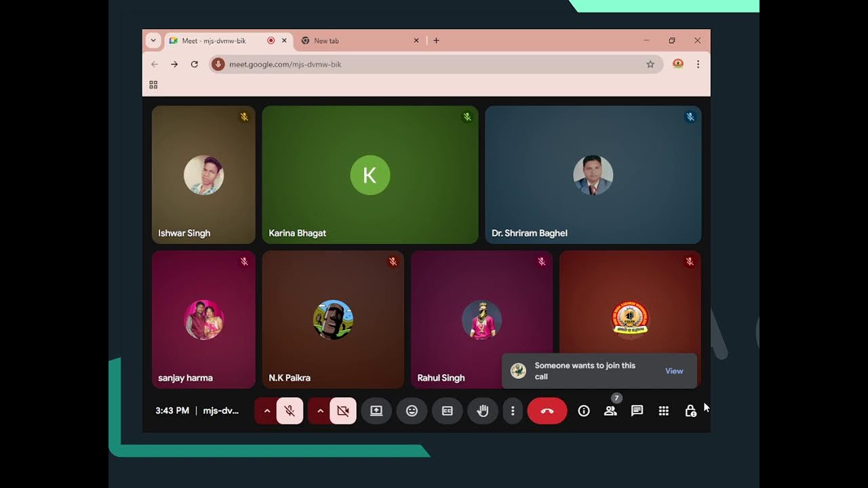Click muted mic icon on Karina Bhagat tile
The image size is (868, 488).
pos(467,117)
